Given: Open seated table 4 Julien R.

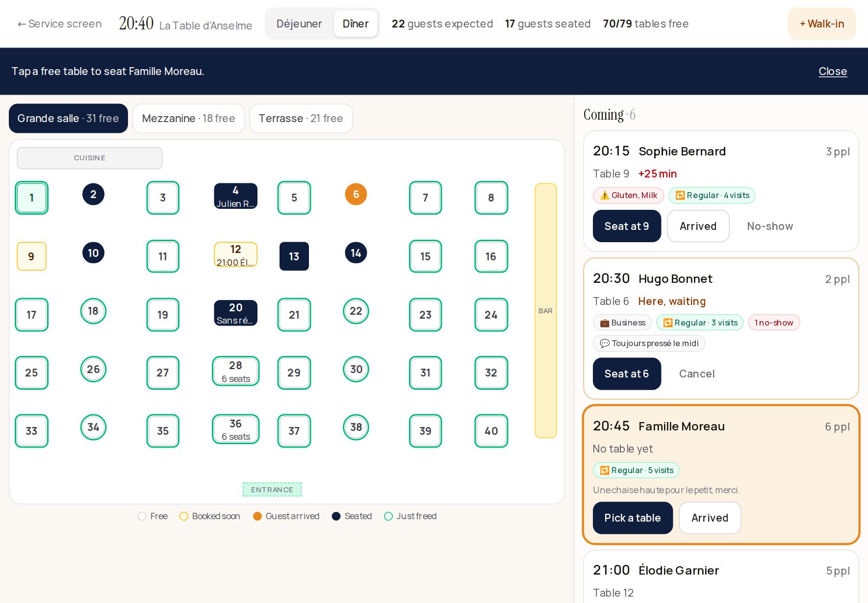Looking at the screenshot, I should click(x=235, y=196).
